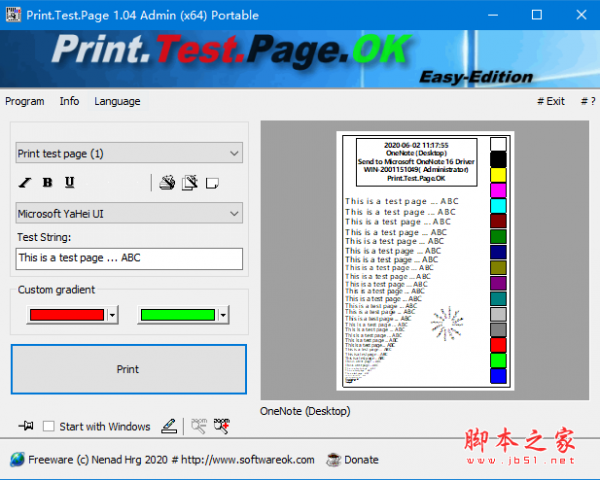The height and width of the screenshot is (480, 600).
Task: Click the # Exit menu item
Action: pos(551,101)
